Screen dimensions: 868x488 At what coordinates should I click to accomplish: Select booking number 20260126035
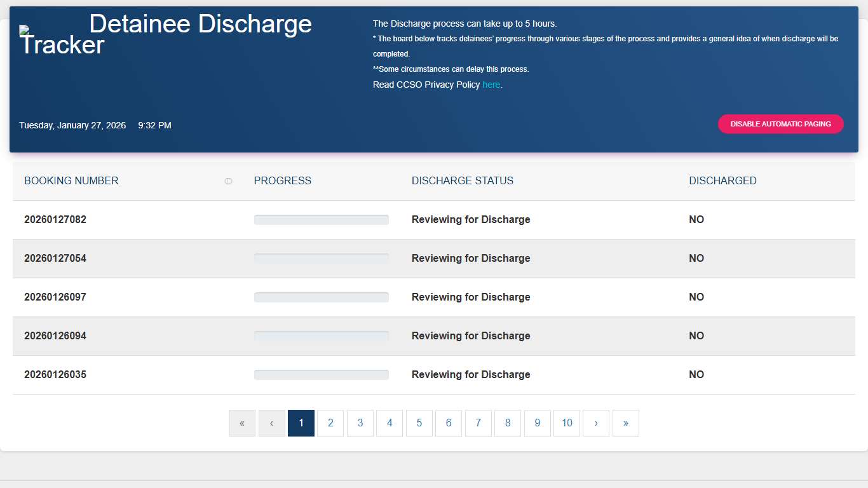coord(55,374)
